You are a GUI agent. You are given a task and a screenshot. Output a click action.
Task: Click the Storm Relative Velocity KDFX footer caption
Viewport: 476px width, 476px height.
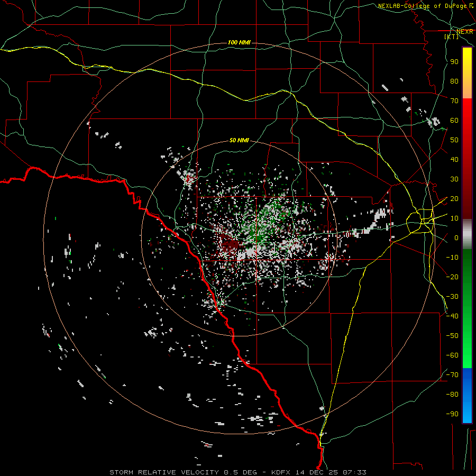click(237, 472)
